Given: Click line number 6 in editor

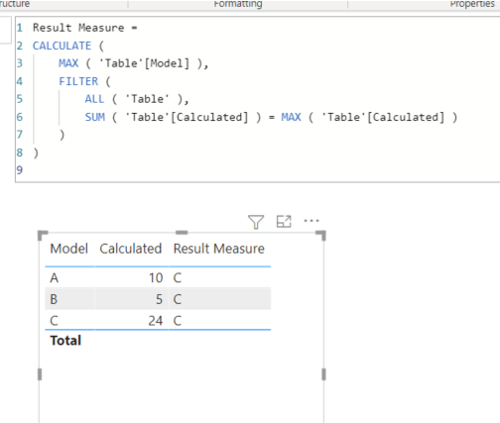Looking at the screenshot, I should (20, 117).
